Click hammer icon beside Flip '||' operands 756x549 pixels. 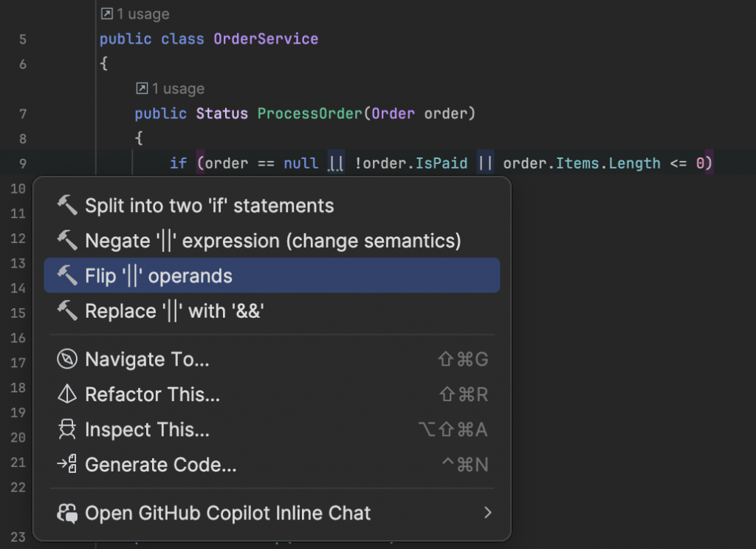(x=67, y=276)
